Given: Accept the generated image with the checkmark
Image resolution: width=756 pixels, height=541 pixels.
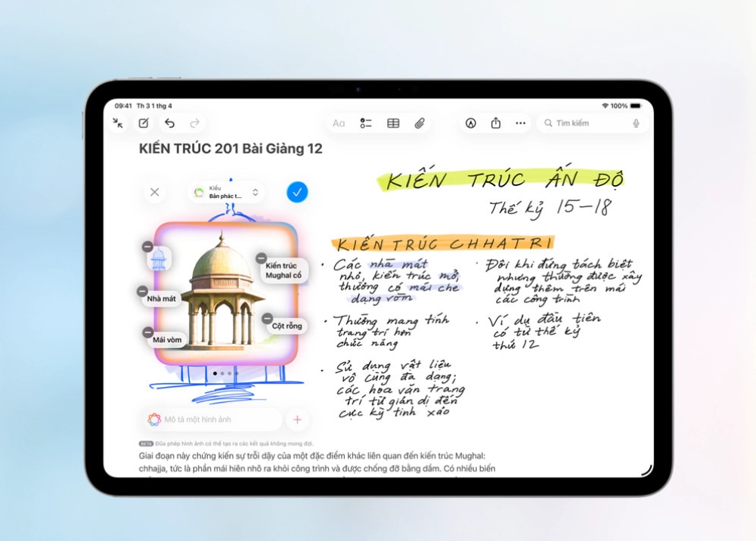Looking at the screenshot, I should click(x=296, y=192).
